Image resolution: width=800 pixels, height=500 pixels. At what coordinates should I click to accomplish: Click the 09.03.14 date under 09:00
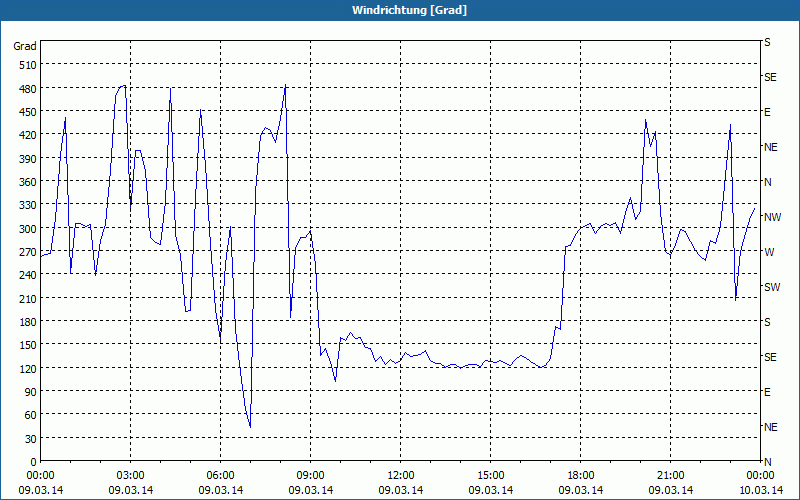pos(310,490)
